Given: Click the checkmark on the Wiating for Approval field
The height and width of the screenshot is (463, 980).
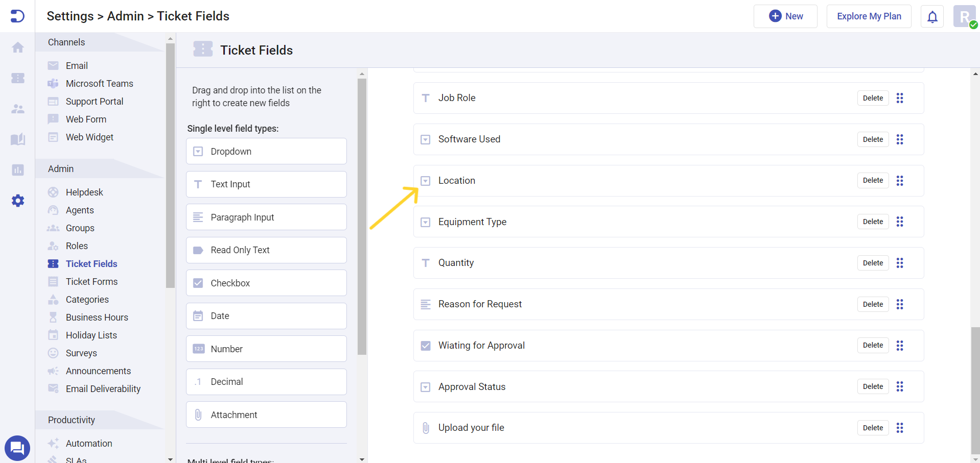Looking at the screenshot, I should pos(426,346).
